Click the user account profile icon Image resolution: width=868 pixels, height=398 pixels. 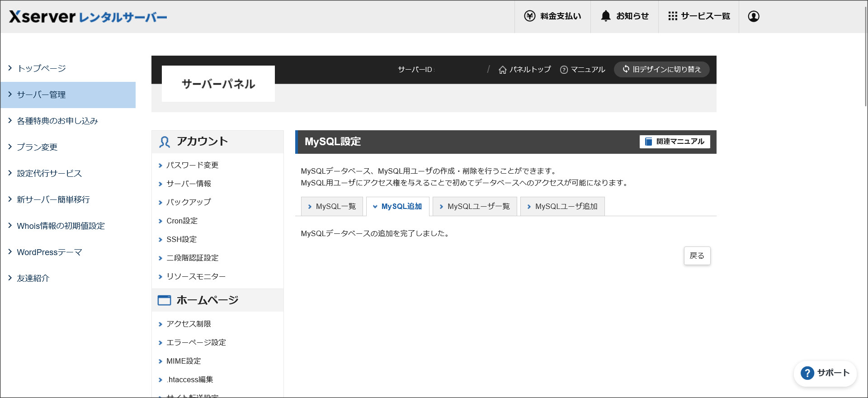coord(754,16)
